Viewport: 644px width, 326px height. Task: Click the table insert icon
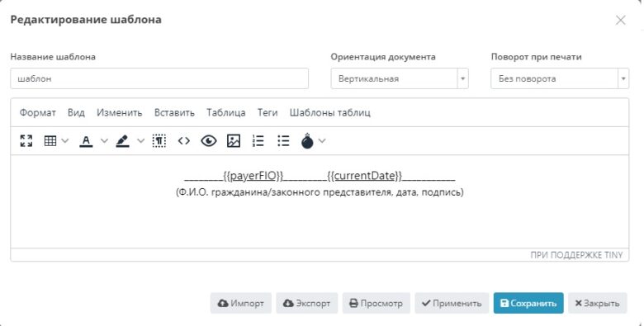(x=50, y=141)
